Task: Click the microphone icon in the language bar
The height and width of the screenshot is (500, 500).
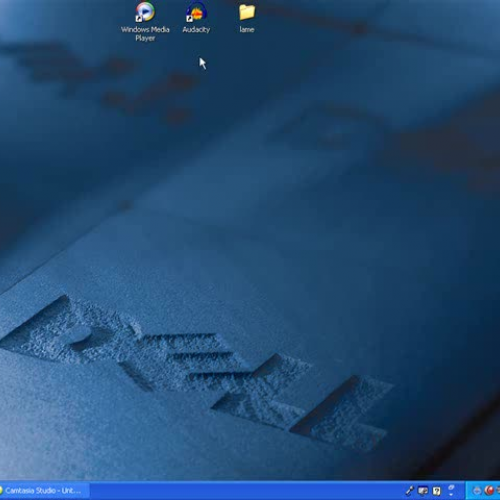Action: click(x=409, y=490)
